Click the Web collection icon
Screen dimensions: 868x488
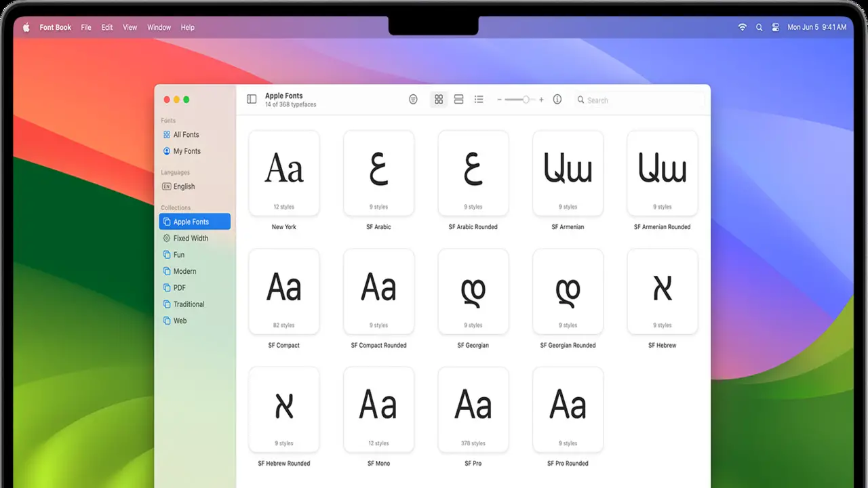click(x=167, y=321)
